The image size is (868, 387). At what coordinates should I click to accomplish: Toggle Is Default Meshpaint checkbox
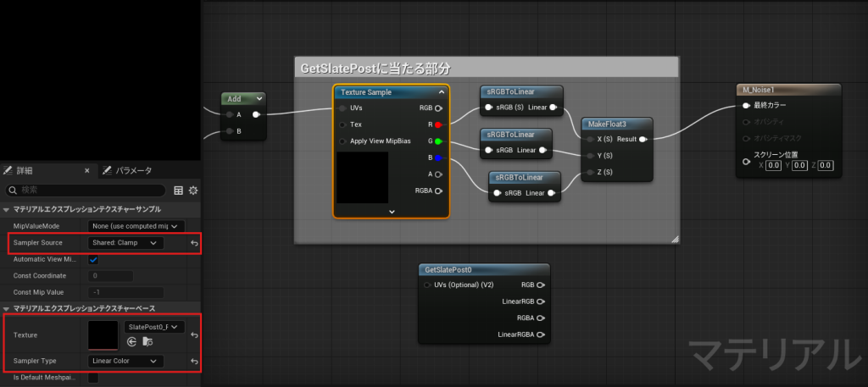[x=93, y=379]
